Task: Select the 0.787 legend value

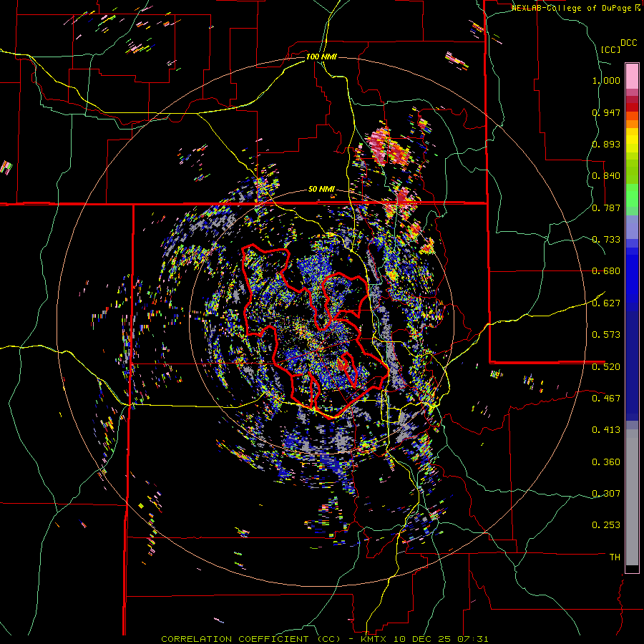Action: point(606,208)
